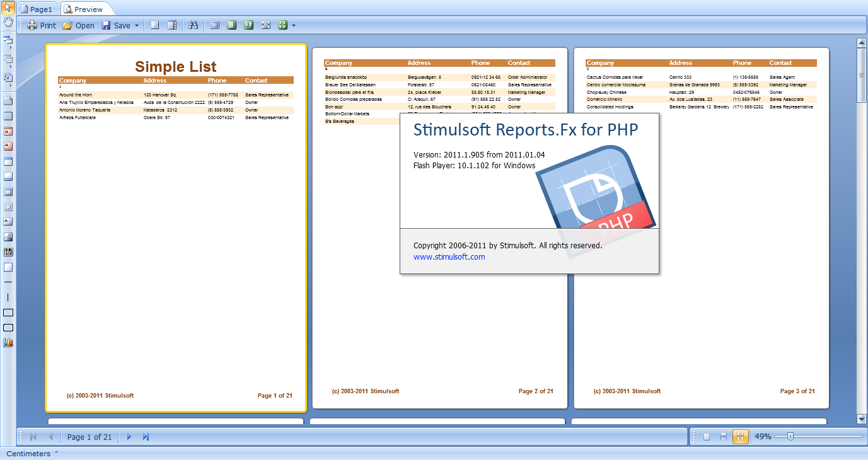Select the rounded rectangle shape tool
868x460 pixels.
(x=8, y=328)
